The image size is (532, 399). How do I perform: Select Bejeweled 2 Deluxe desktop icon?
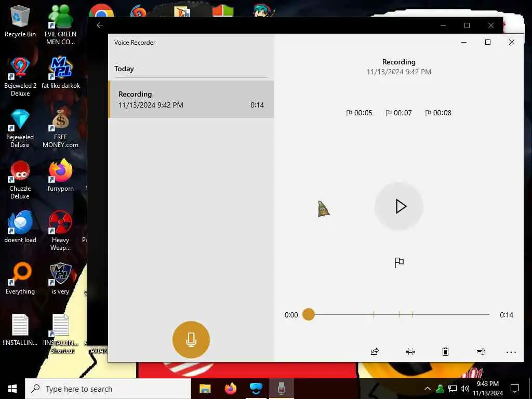tap(20, 77)
